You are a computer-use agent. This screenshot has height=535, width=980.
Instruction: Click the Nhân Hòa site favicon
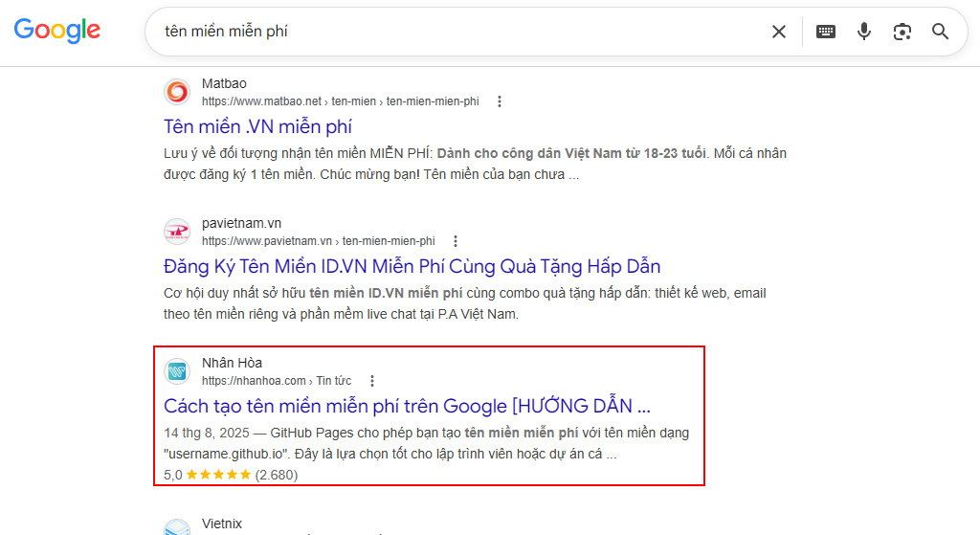(177, 371)
